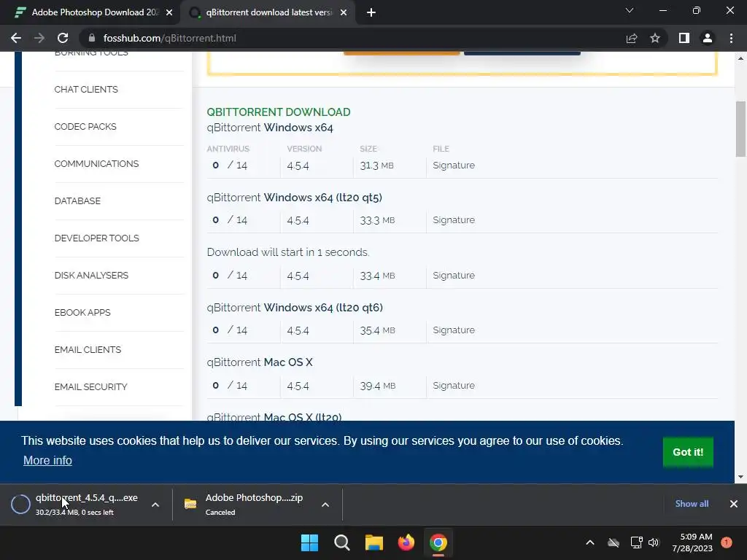Download qBittorrent Windows x64 (lt20 qt6)
The width and height of the screenshot is (747, 560).
[295, 308]
